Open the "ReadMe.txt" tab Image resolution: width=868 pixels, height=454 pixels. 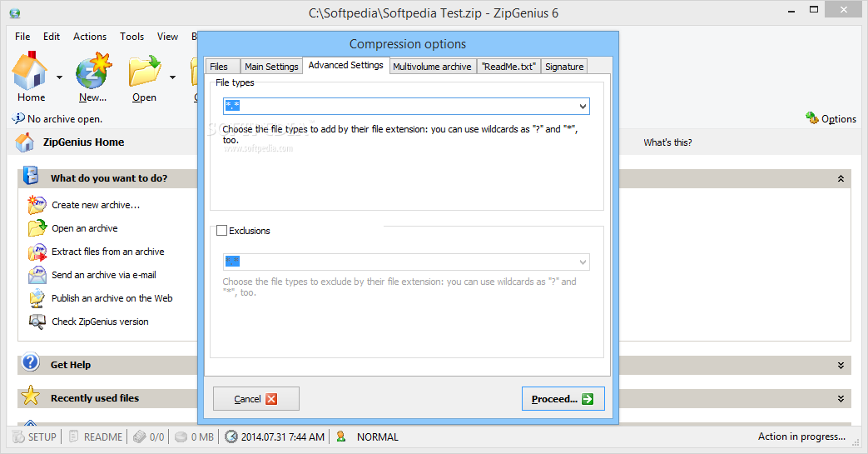coord(508,67)
